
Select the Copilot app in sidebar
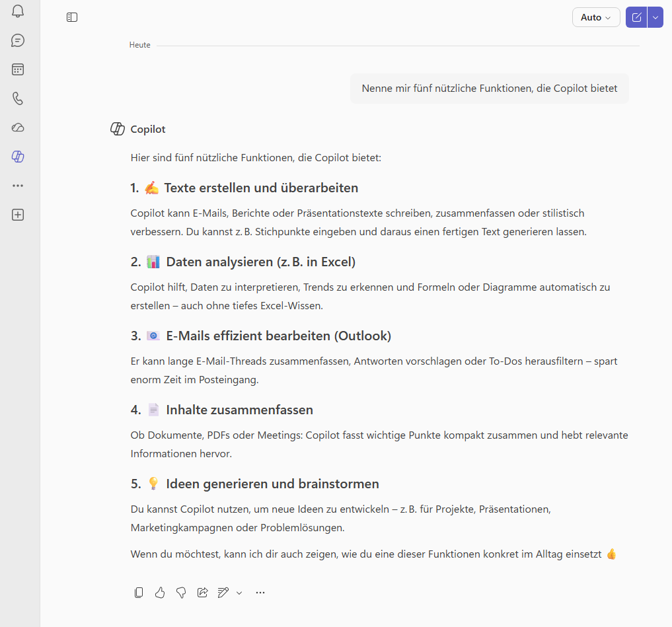tap(18, 157)
